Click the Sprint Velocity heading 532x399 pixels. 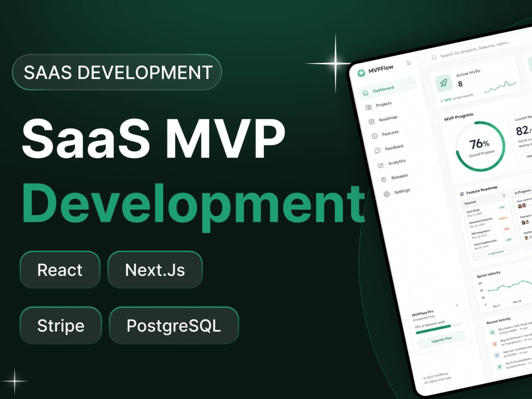click(x=488, y=275)
